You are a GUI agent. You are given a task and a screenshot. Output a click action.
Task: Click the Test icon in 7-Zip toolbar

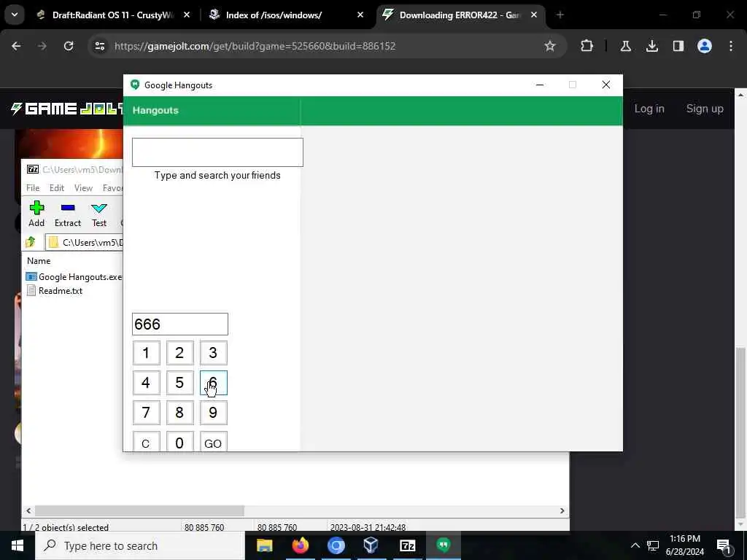[x=99, y=214]
